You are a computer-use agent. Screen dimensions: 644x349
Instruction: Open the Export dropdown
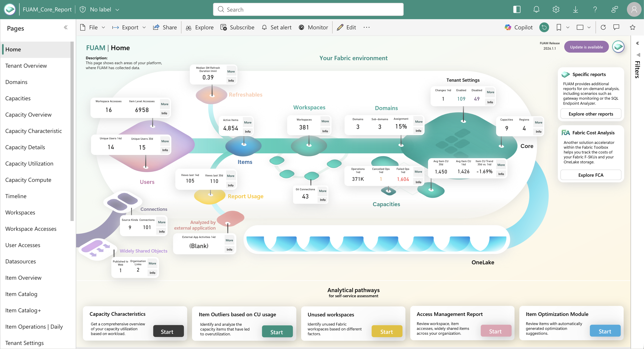[x=129, y=27]
